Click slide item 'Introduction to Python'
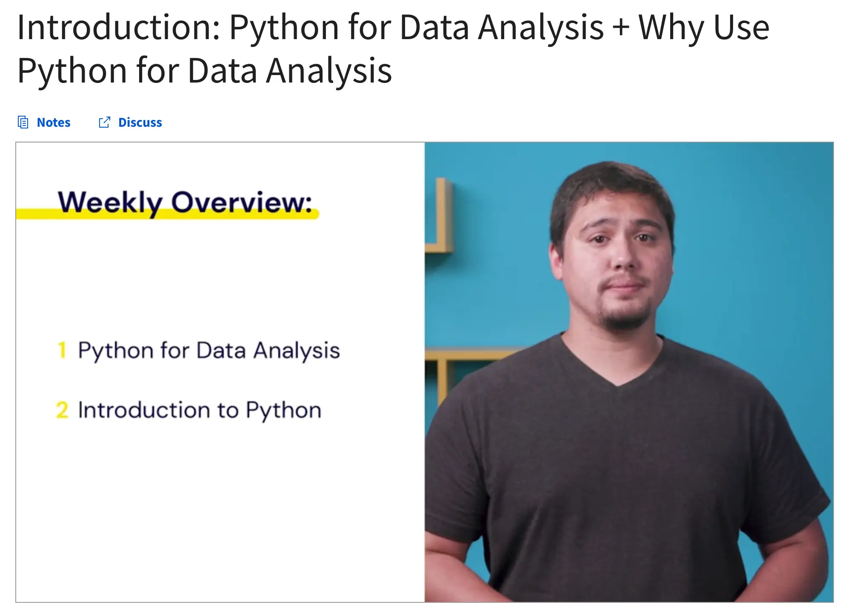Viewport: 851px width, 616px height. click(199, 411)
